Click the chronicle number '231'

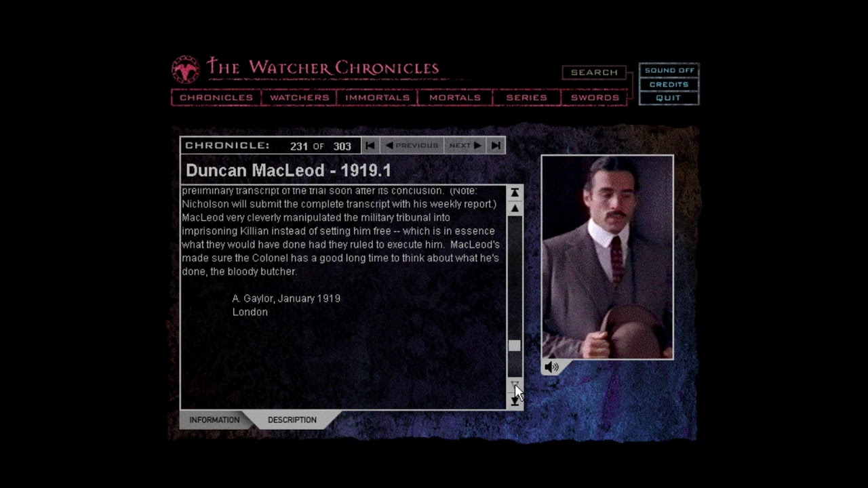pyautogui.click(x=299, y=146)
